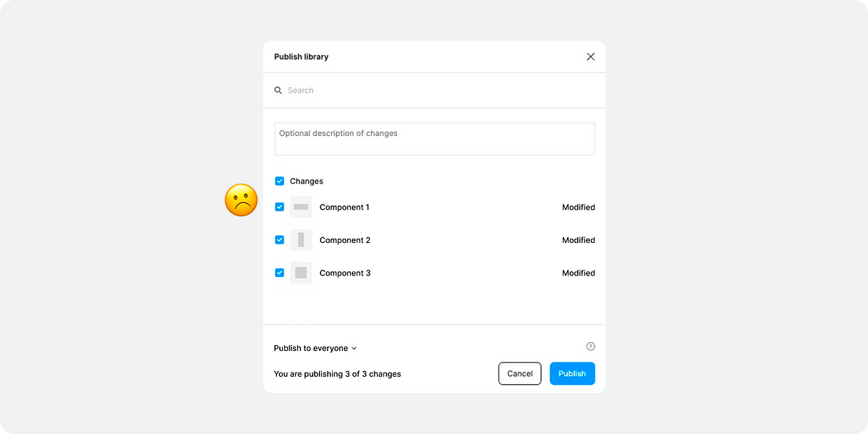This screenshot has width=868, height=434.
Task: Select the Component 1 preview thumbnail
Action: pyautogui.click(x=301, y=207)
